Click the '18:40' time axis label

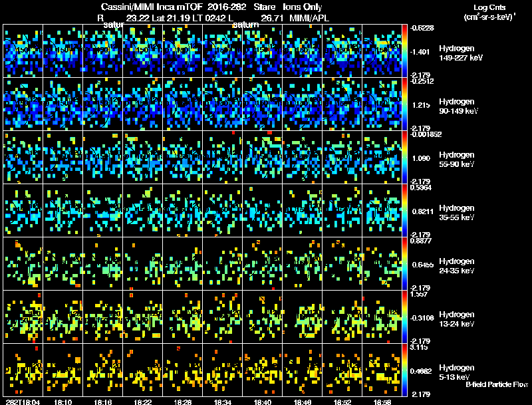pyautogui.click(x=263, y=402)
